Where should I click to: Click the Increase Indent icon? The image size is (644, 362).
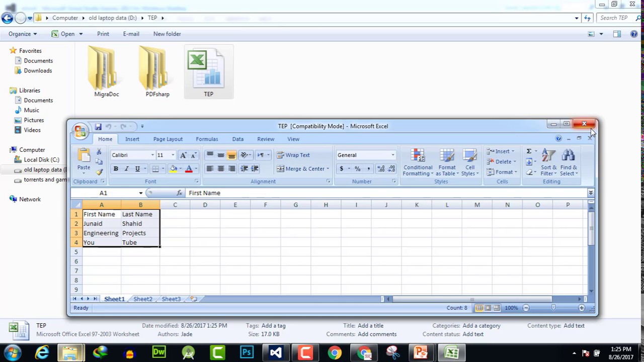(255, 169)
